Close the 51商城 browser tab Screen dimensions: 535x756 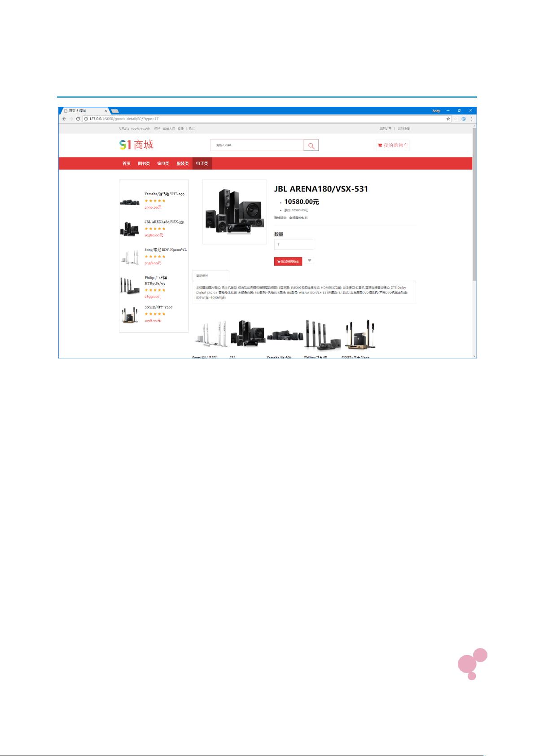tap(106, 111)
